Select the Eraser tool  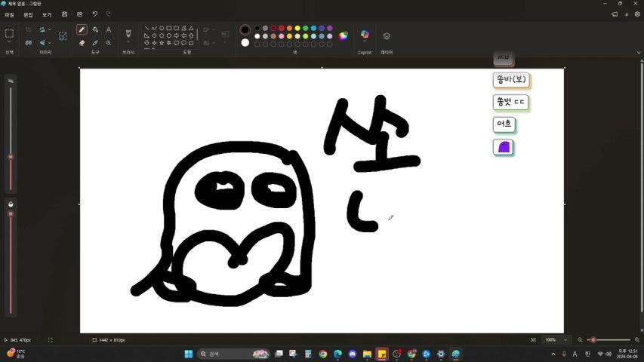tap(82, 43)
